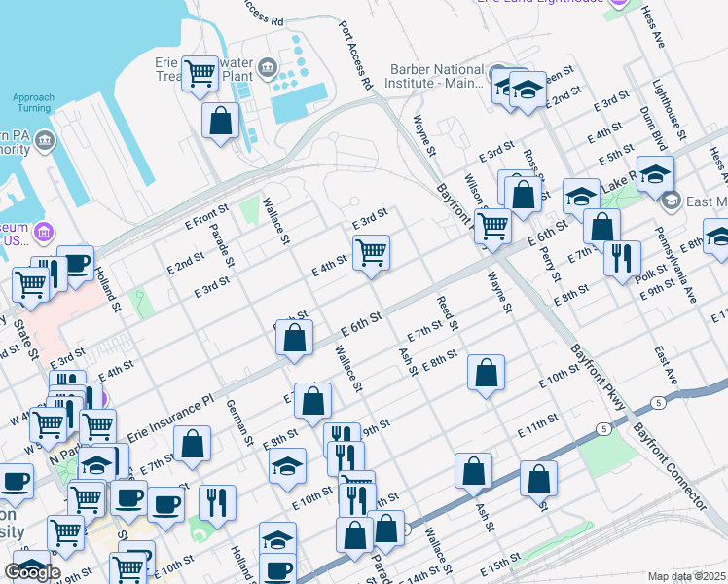The height and width of the screenshot is (584, 728).
Task: Click the graduation cap marker below E 8th St label
Action: pos(287,465)
